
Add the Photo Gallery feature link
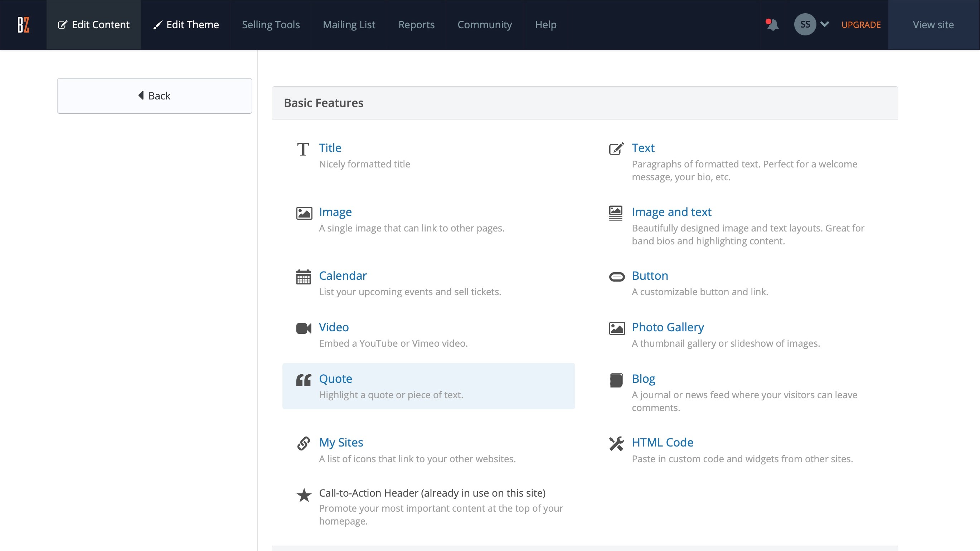(667, 327)
